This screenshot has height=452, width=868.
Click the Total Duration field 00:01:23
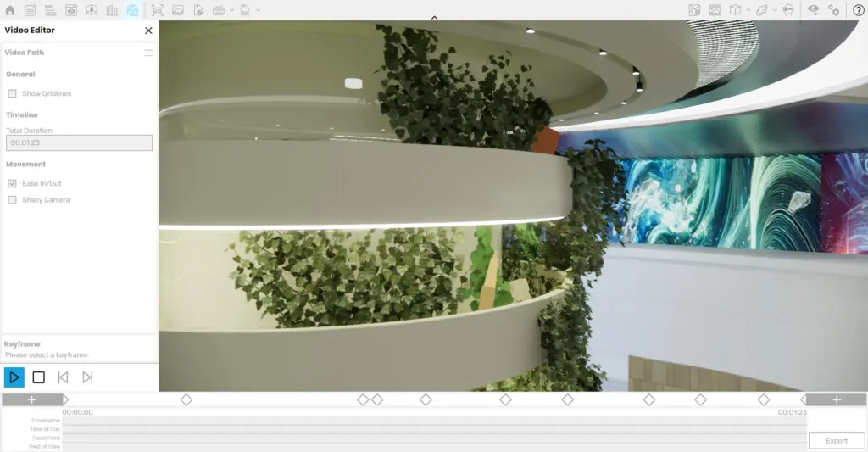pos(79,143)
